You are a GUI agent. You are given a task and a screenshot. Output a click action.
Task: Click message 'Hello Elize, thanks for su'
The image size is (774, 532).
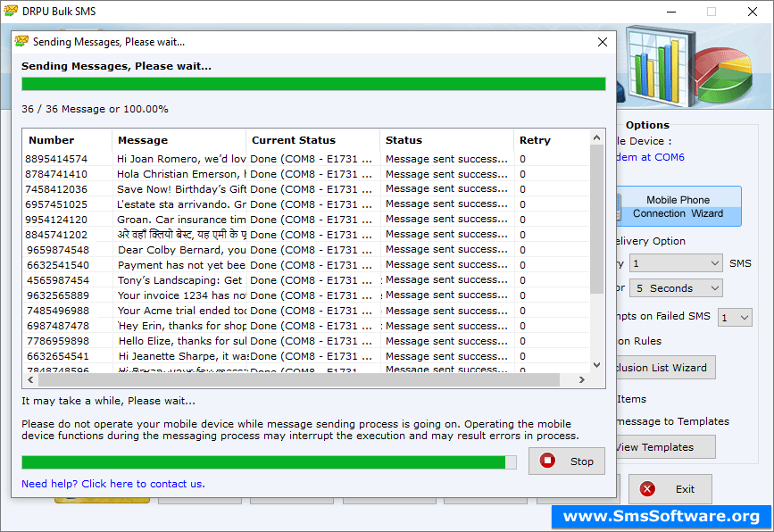pos(182,341)
